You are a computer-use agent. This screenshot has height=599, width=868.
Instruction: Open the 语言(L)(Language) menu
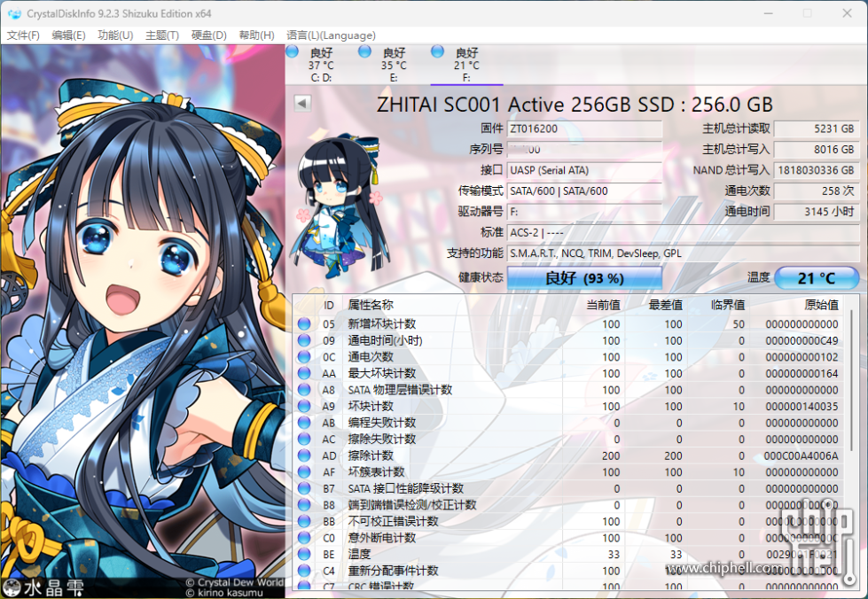[x=331, y=35]
